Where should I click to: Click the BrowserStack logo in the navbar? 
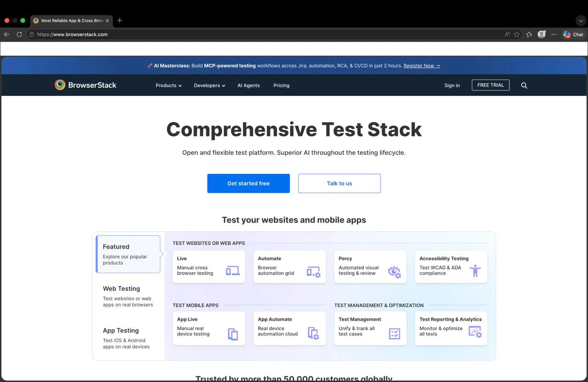tap(85, 85)
